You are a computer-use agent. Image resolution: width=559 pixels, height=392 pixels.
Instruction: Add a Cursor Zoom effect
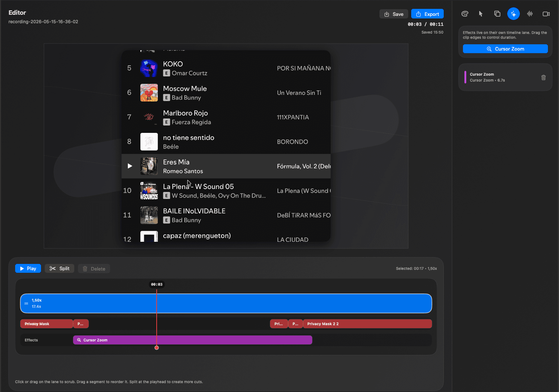click(505, 49)
